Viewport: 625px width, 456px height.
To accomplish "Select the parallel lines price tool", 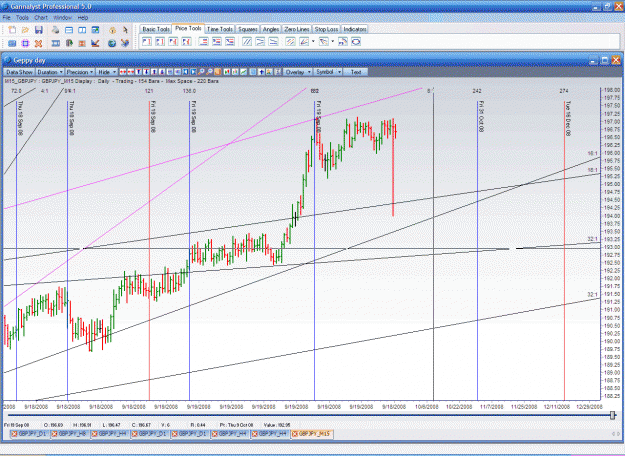I will [x=247, y=41].
